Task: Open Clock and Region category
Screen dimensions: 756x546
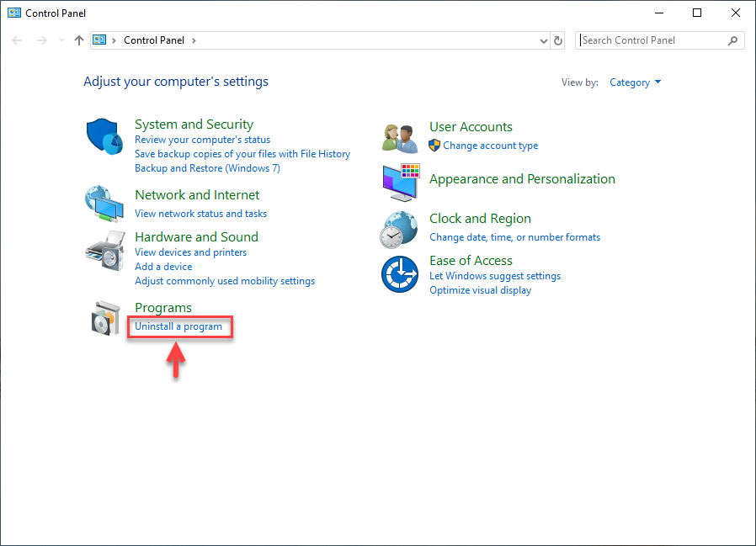Action: [480, 219]
